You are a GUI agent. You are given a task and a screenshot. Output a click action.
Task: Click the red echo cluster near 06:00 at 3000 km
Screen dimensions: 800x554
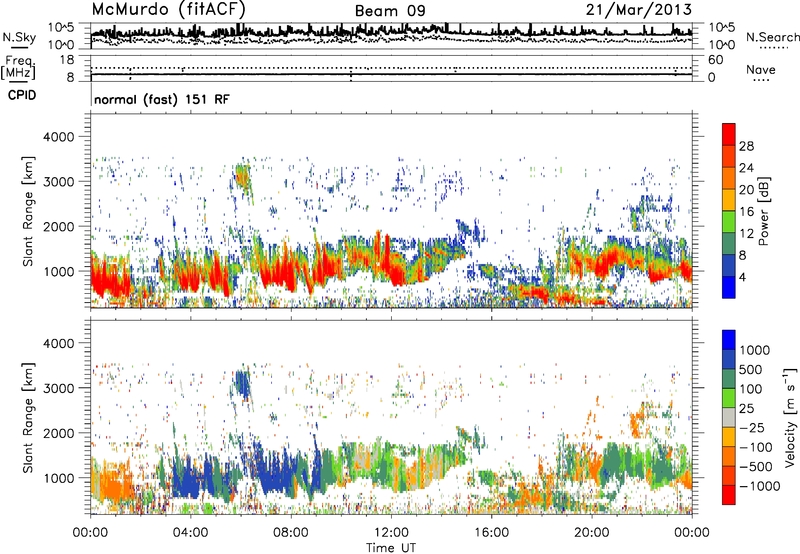pos(243,178)
